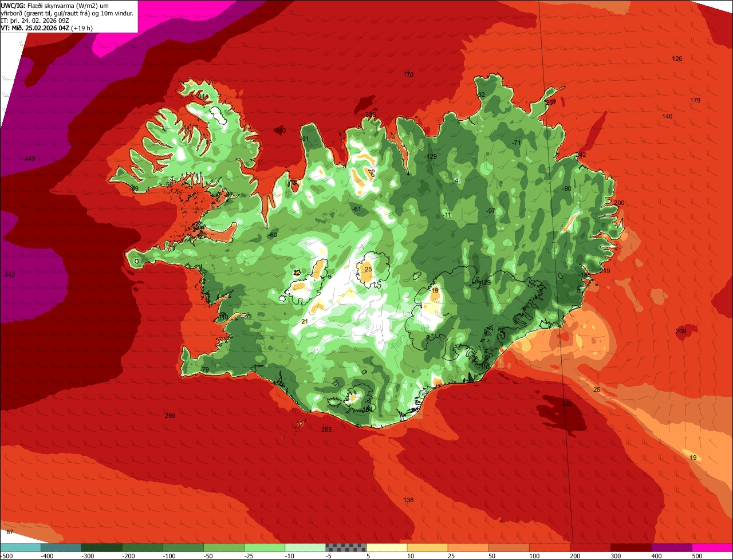Click the '200' value off the east coast
The height and width of the screenshot is (560, 733).
coord(619,203)
